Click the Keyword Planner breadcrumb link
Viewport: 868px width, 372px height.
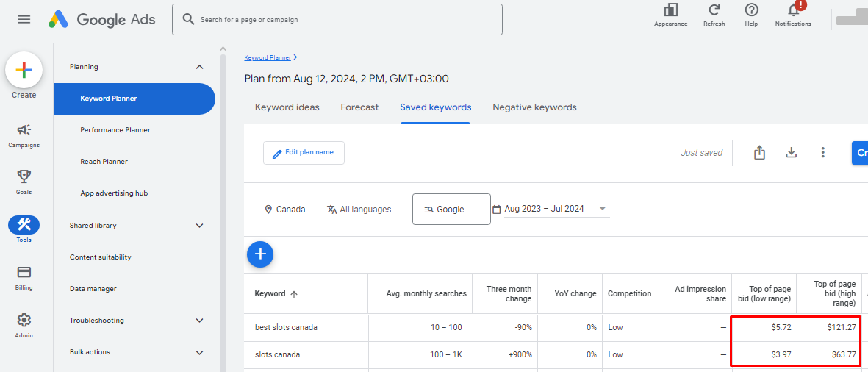[x=268, y=57]
